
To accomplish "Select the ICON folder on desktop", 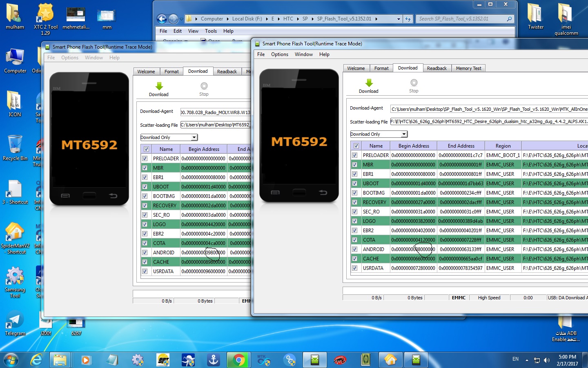I will click(15, 104).
